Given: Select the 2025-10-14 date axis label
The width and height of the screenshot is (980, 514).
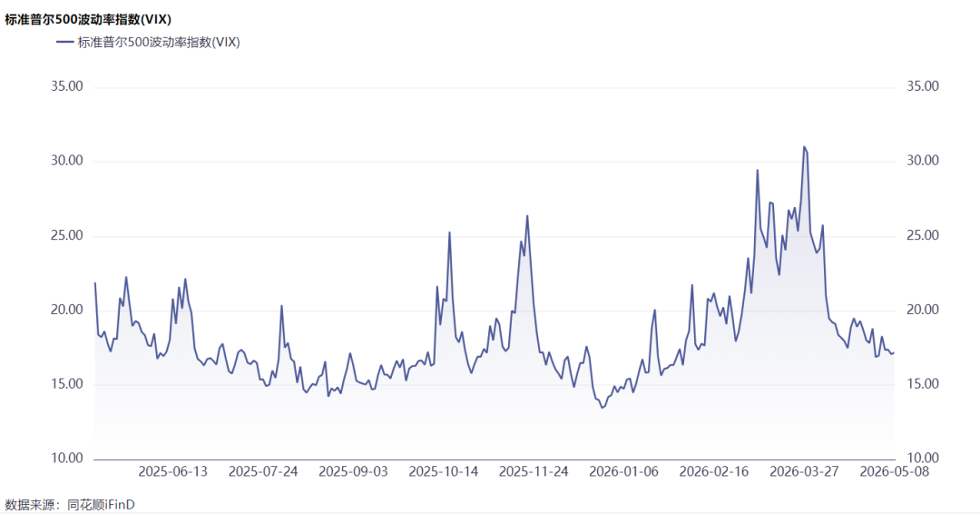Looking at the screenshot, I should (443, 471).
